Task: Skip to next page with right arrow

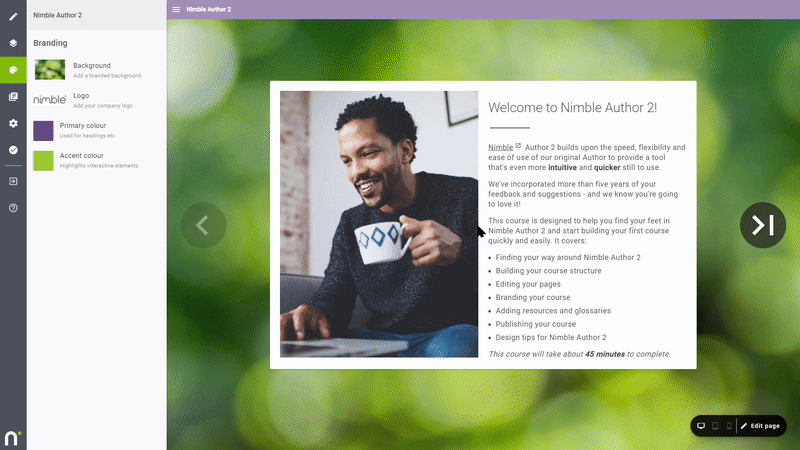Action: 763,225
